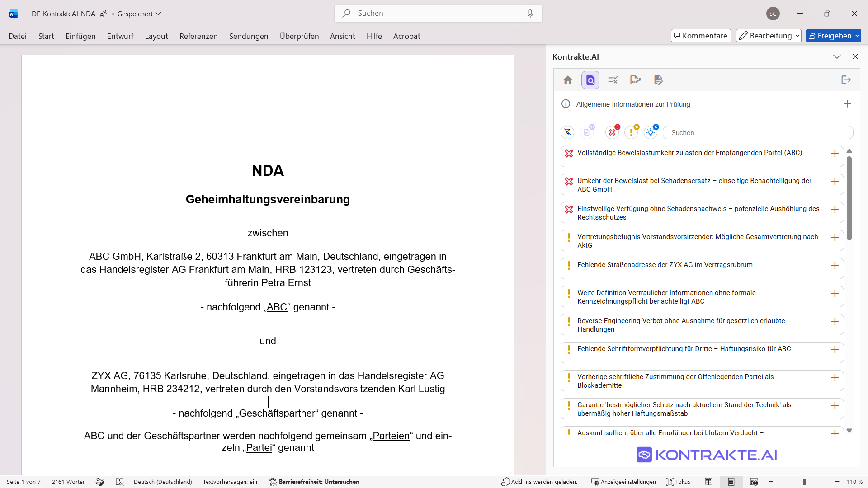Open the SC account avatar
Image resolution: width=868 pixels, height=488 pixels.
tap(773, 14)
